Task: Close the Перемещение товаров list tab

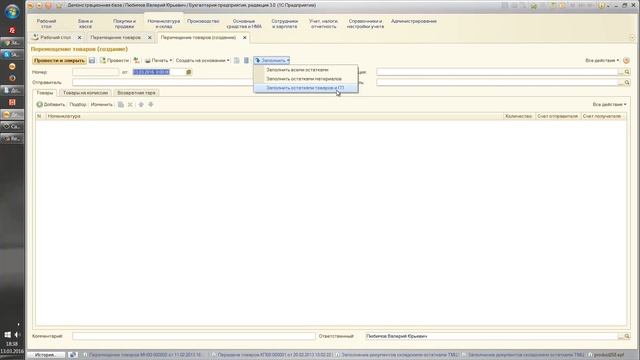Action: [150, 38]
